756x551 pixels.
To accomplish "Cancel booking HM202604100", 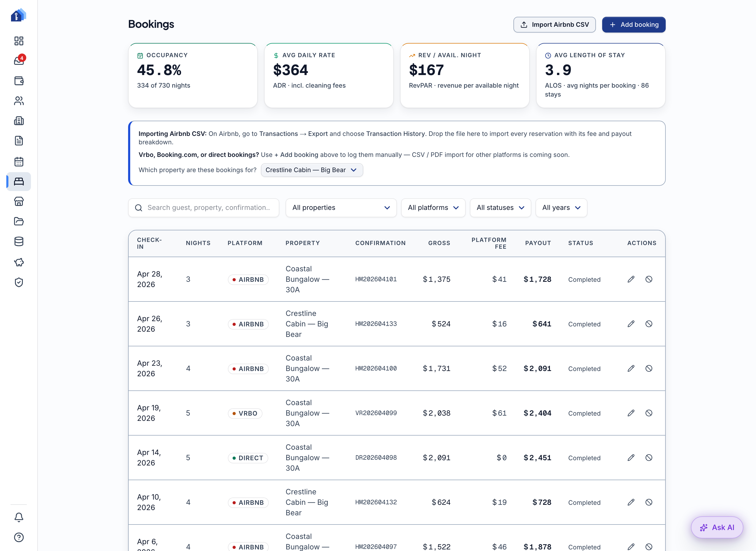I will 649,369.
